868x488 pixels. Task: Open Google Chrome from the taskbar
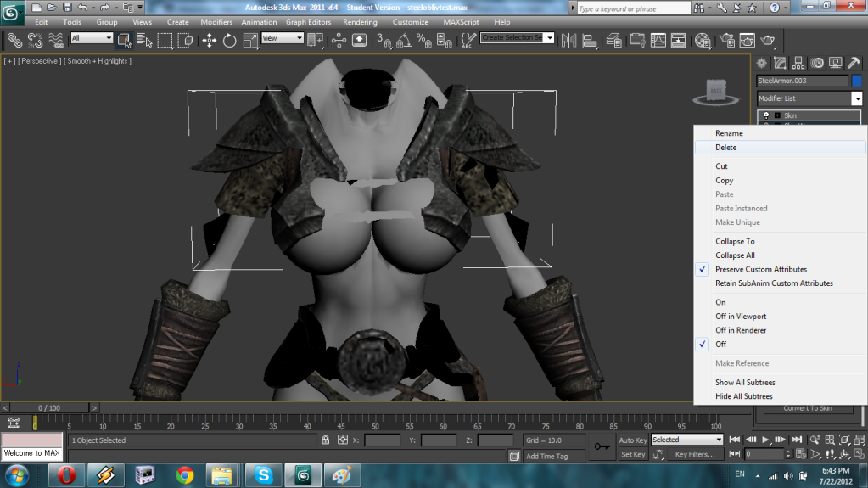click(x=185, y=475)
